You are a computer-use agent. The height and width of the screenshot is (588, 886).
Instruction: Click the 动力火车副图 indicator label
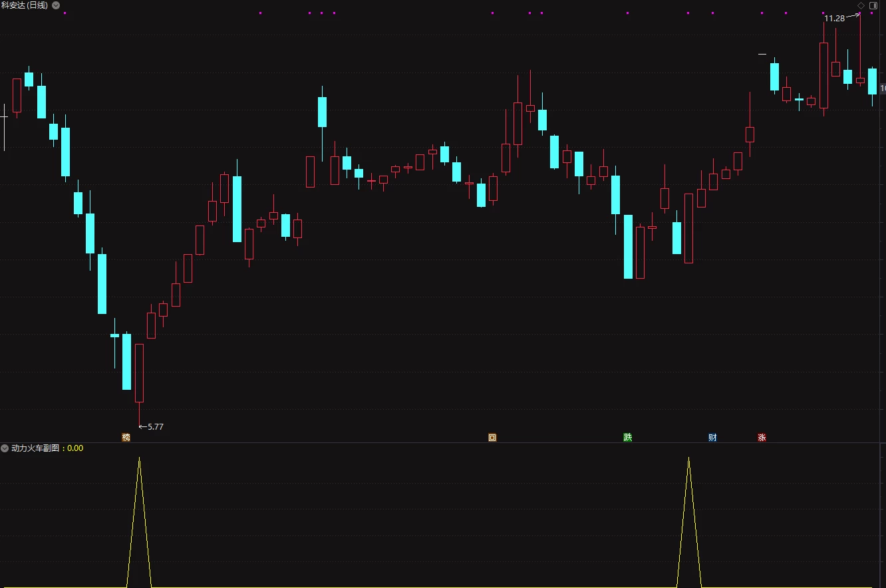[36, 448]
